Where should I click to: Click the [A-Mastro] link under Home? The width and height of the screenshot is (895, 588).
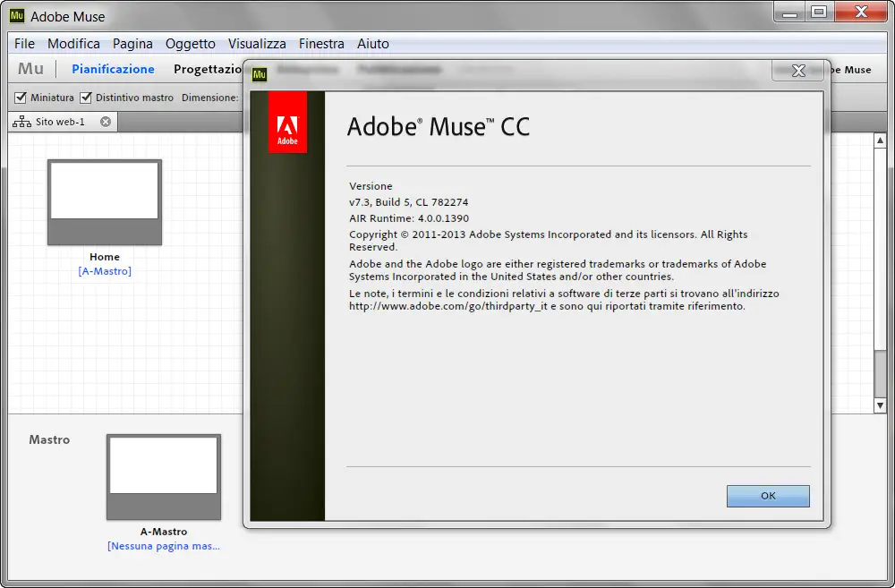click(105, 271)
